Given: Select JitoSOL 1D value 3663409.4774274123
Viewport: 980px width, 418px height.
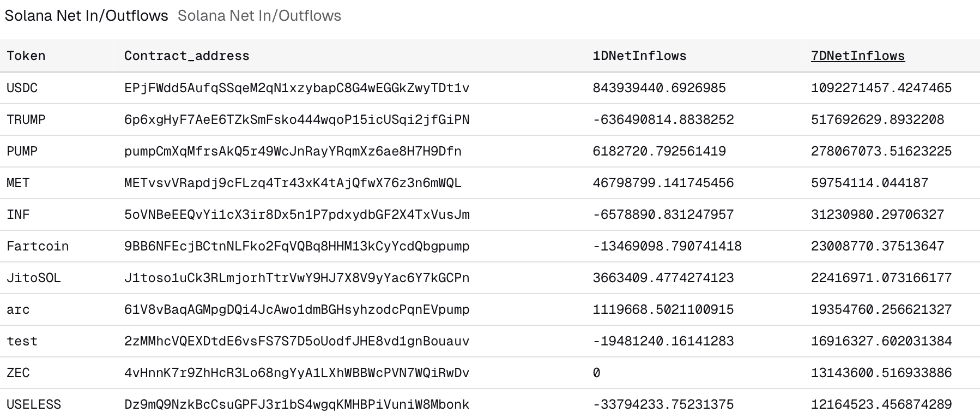Looking at the screenshot, I should pyautogui.click(x=663, y=278).
